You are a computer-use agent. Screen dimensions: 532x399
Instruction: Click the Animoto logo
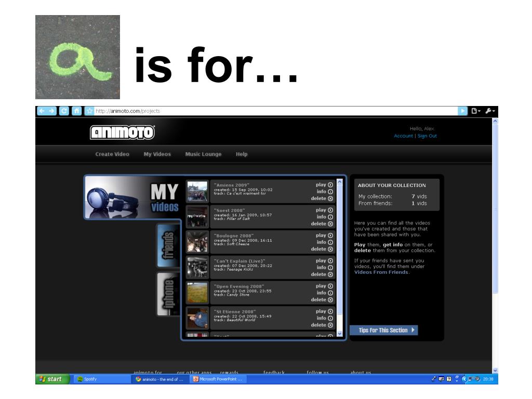[122, 132]
